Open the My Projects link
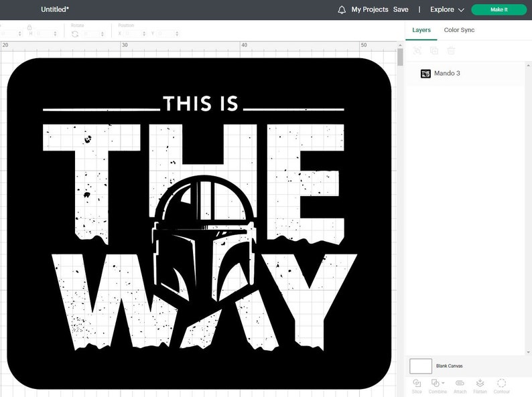The height and width of the screenshot is (397, 532). coord(370,9)
